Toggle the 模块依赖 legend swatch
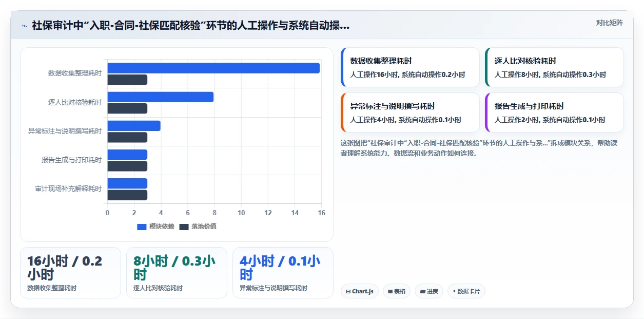 pos(142,227)
